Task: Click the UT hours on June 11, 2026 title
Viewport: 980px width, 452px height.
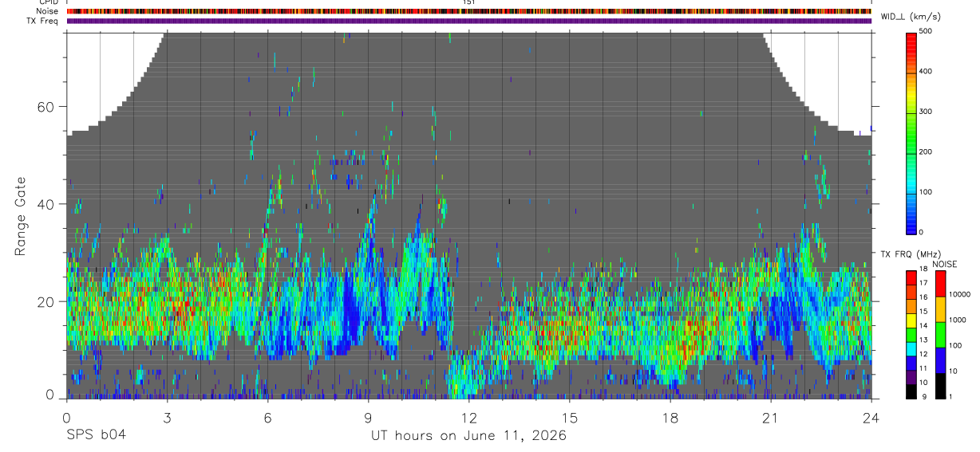Action: 468,435
